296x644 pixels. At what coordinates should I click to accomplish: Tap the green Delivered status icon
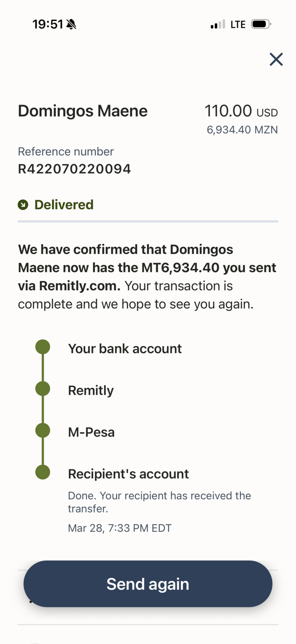(x=23, y=205)
